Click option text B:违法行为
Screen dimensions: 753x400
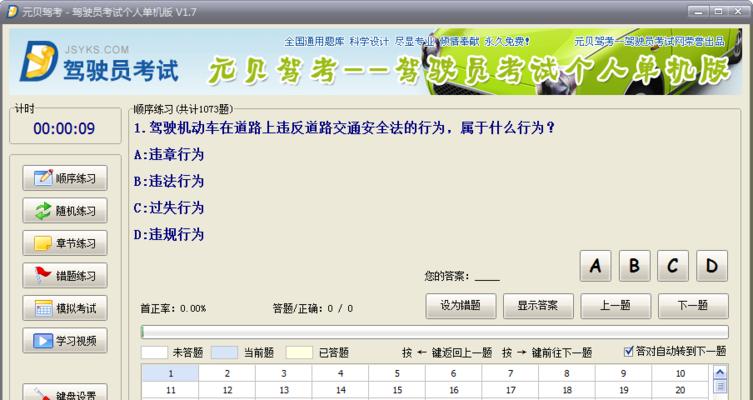coord(169,181)
